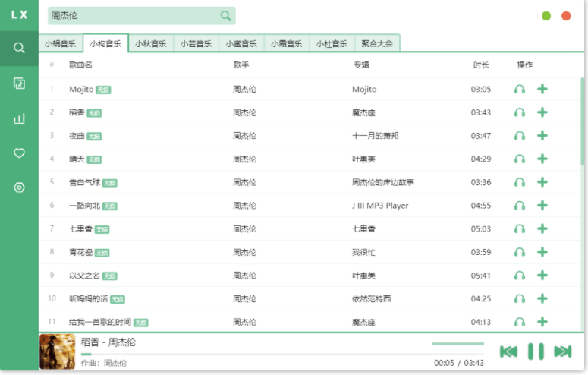Add 青花瓷 using the plus icon
The image size is (588, 375).
click(542, 252)
